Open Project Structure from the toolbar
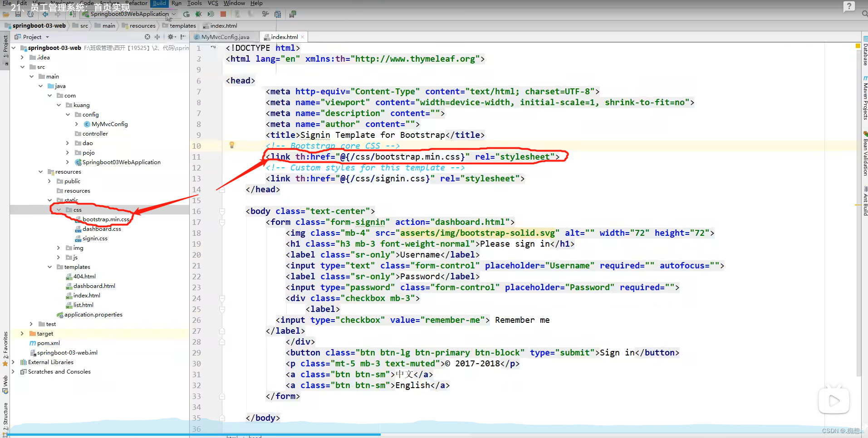This screenshot has height=438, width=868. point(278,14)
